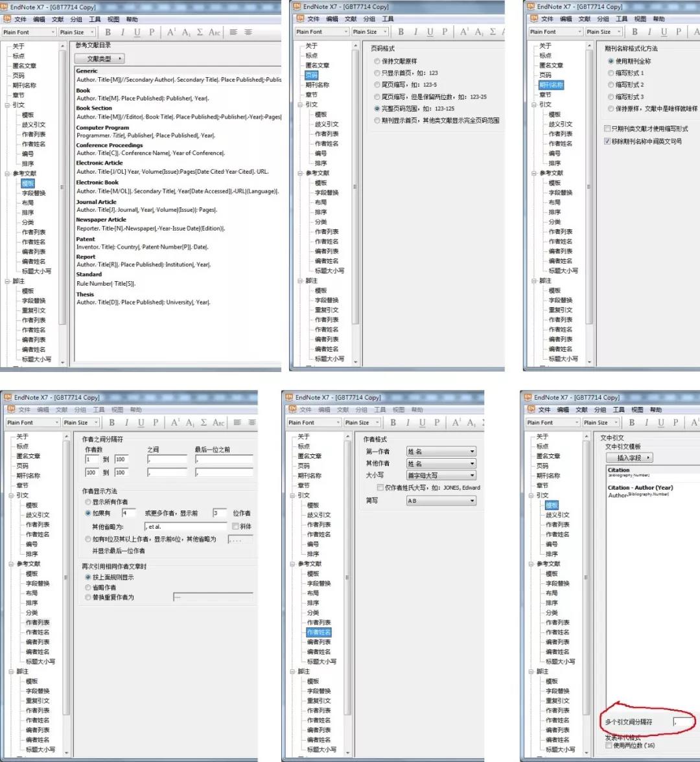Click the superscript A icon in the 作者格式 window
700x762 pixels.
click(456, 422)
